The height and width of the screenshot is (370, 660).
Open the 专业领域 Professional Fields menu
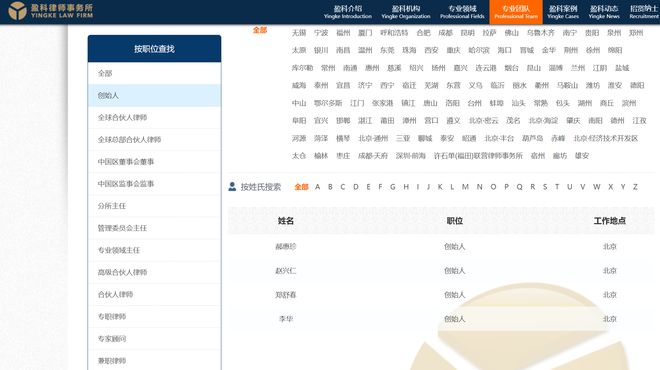pyautogui.click(x=462, y=12)
